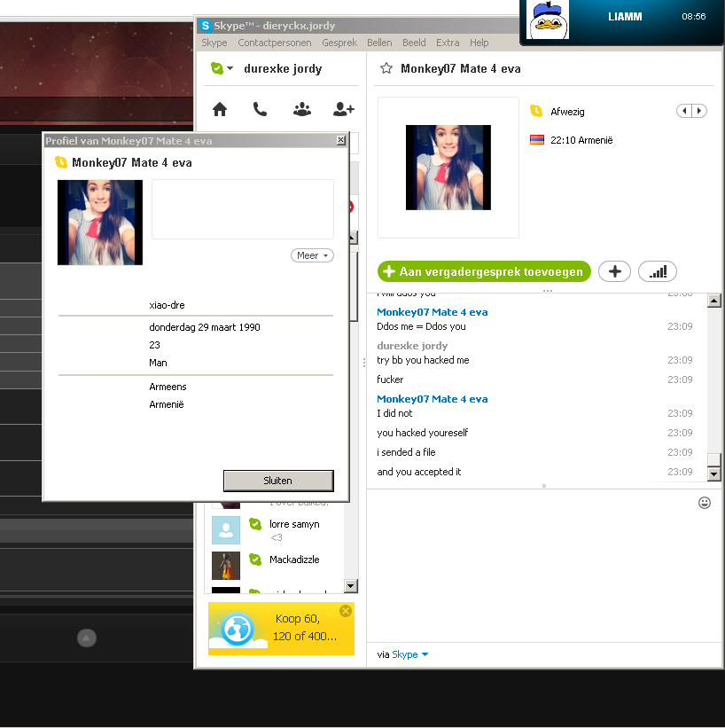This screenshot has height=728, width=725.
Task: Click the duck avatar in LIAMM widget
Action: point(549,20)
